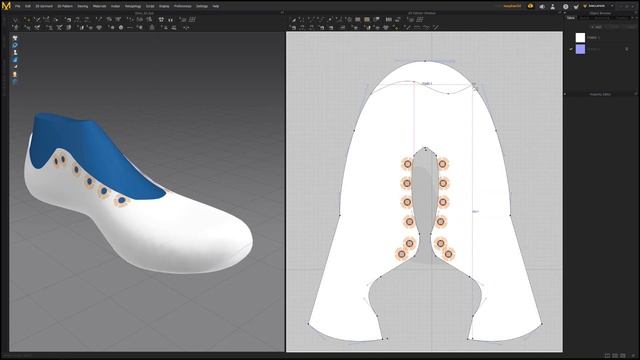The image size is (640, 360).
Task: Click the grid icon in the 3D toolbar
Action: click(x=192, y=20)
